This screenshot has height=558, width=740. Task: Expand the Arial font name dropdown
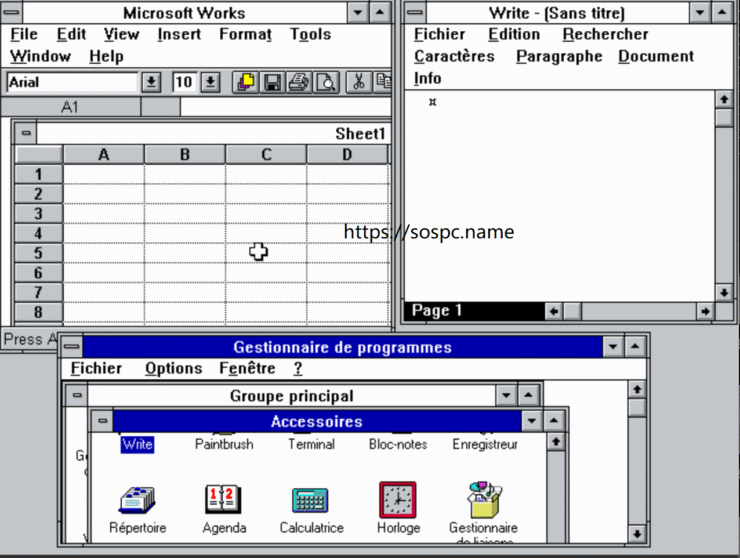point(151,83)
